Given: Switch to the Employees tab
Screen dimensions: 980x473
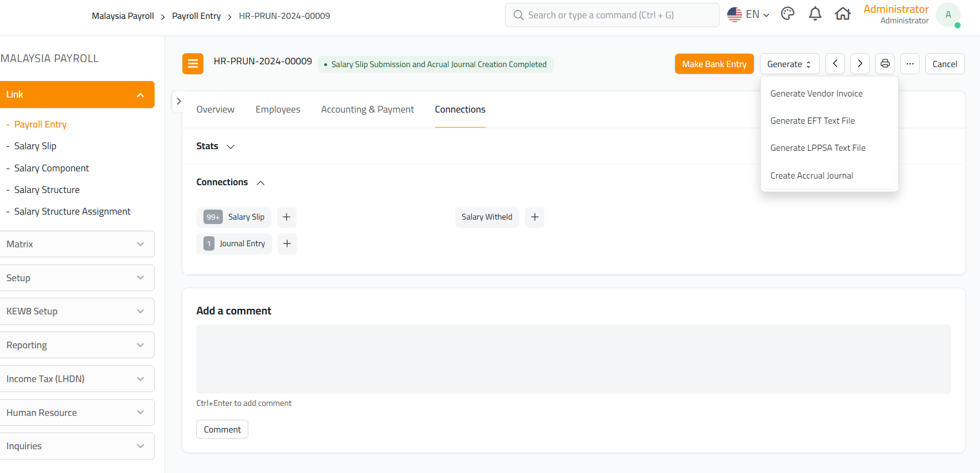Looking at the screenshot, I should tap(278, 110).
